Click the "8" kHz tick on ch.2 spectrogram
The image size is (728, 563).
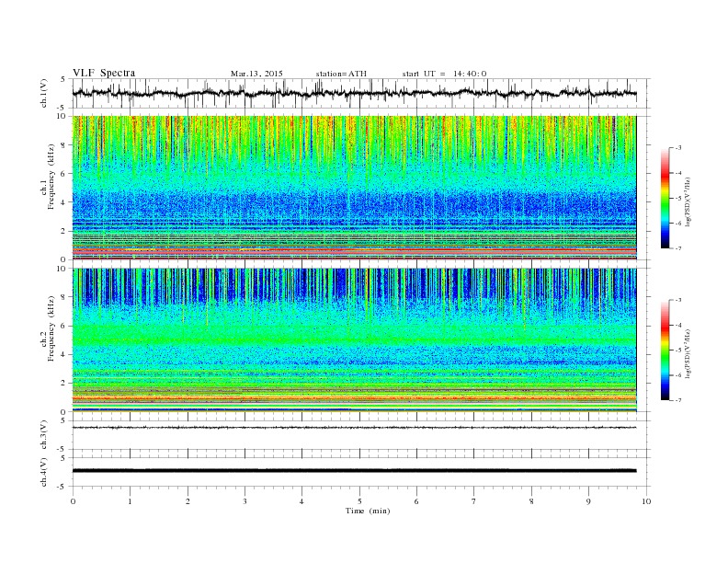click(64, 297)
